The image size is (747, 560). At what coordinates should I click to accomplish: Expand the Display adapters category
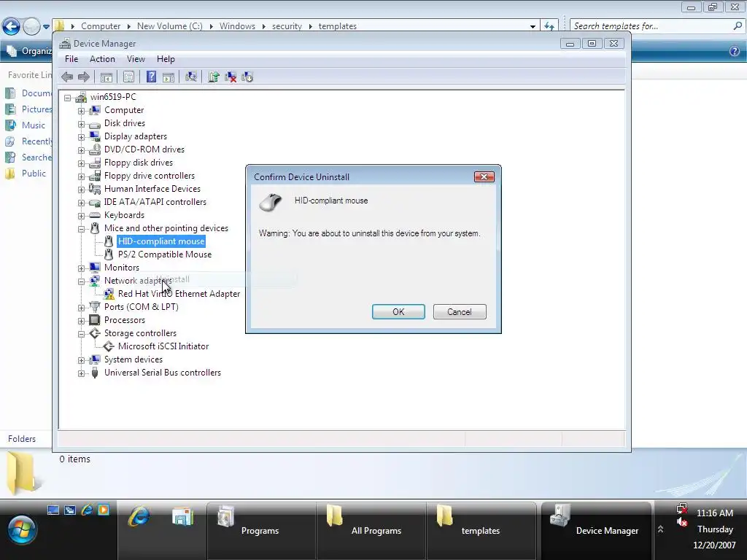coord(82,137)
